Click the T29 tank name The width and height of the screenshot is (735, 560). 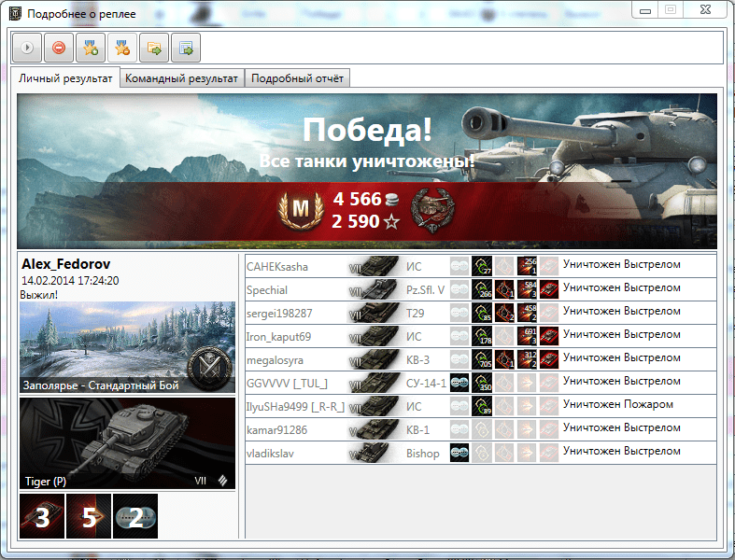pyautogui.click(x=415, y=314)
